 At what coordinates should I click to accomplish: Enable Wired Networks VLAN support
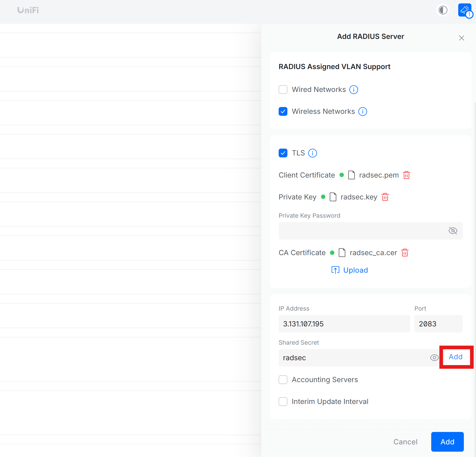283,90
